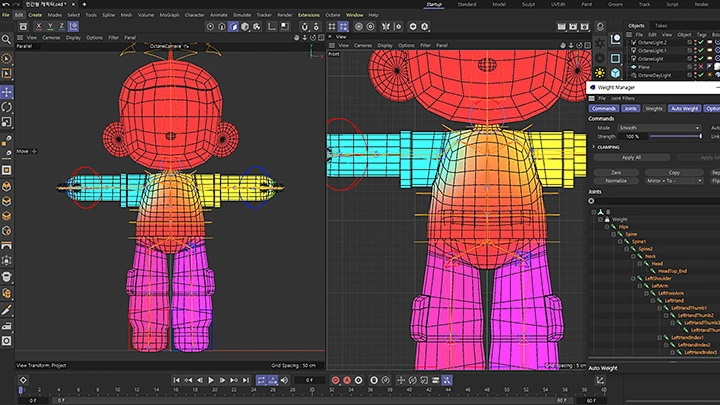Open the Mode Smooth dropdown
720x405 pixels.
point(658,128)
